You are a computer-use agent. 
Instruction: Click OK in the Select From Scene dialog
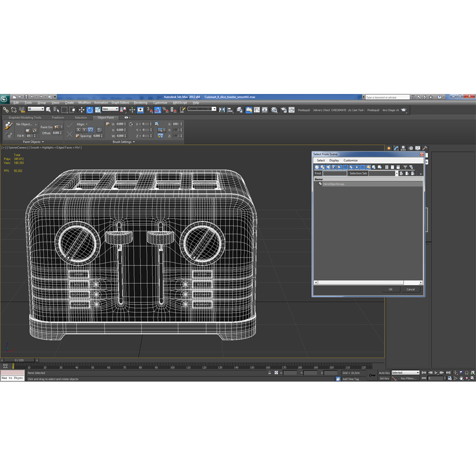pos(392,289)
